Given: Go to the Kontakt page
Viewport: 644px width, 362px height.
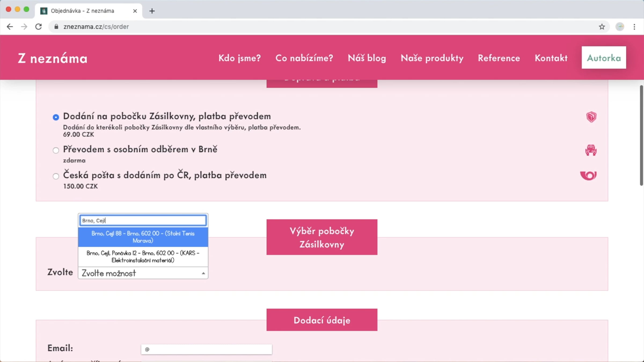Looking at the screenshot, I should pyautogui.click(x=551, y=58).
